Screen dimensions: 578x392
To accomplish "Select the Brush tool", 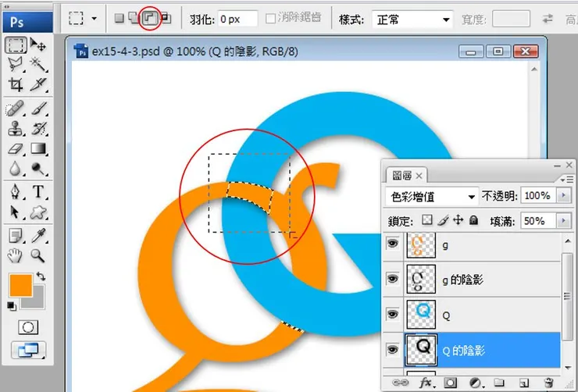I will coord(38,109).
